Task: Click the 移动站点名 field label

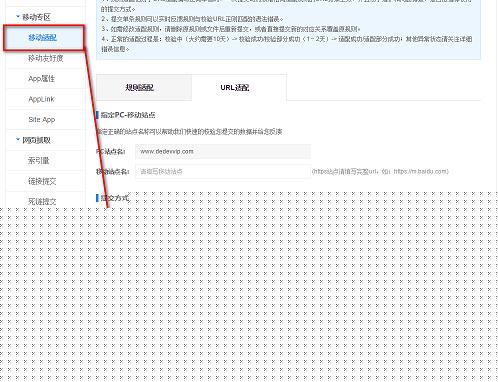Action: pos(112,172)
